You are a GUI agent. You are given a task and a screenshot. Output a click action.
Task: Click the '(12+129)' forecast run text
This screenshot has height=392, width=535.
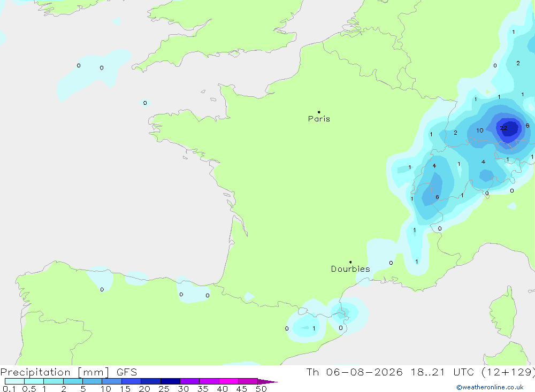[x=508, y=372]
